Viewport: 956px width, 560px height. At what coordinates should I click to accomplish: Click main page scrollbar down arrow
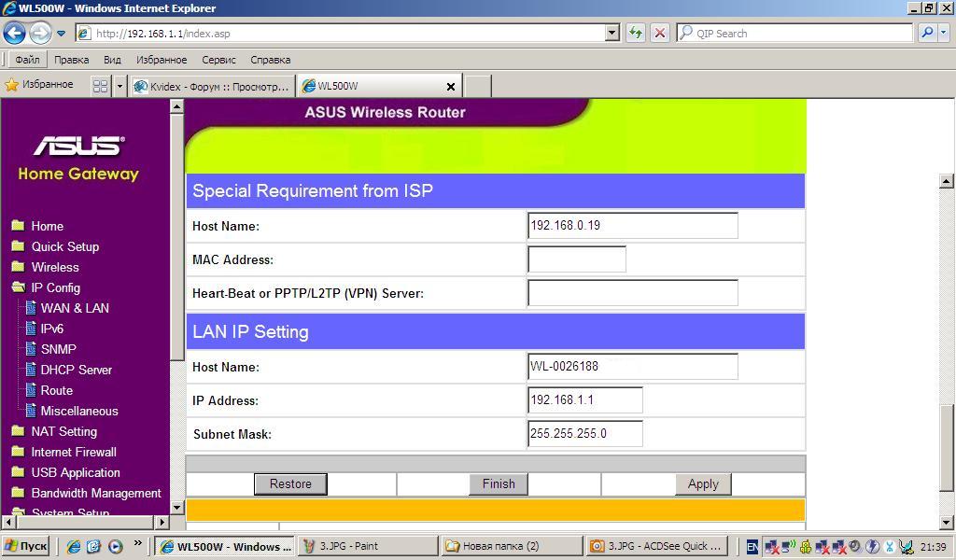tap(947, 523)
